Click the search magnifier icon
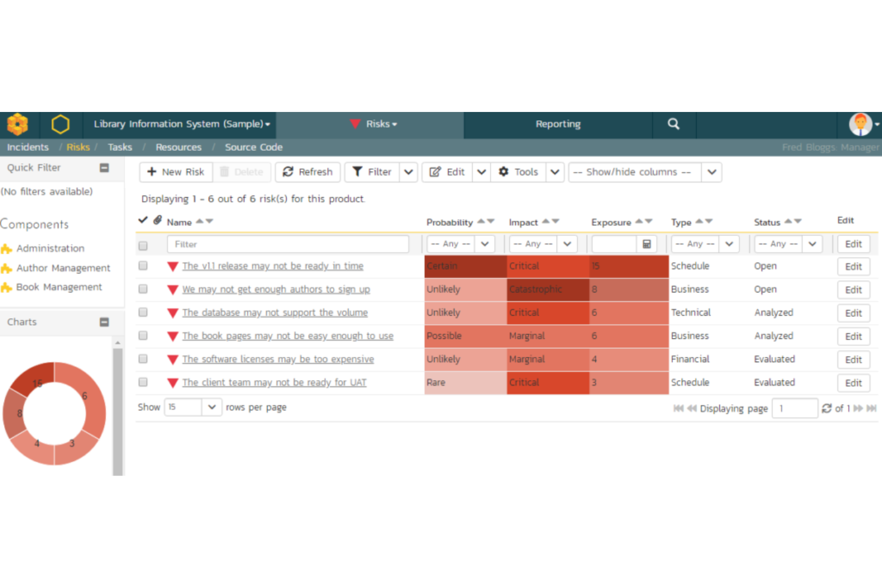 [x=673, y=124]
